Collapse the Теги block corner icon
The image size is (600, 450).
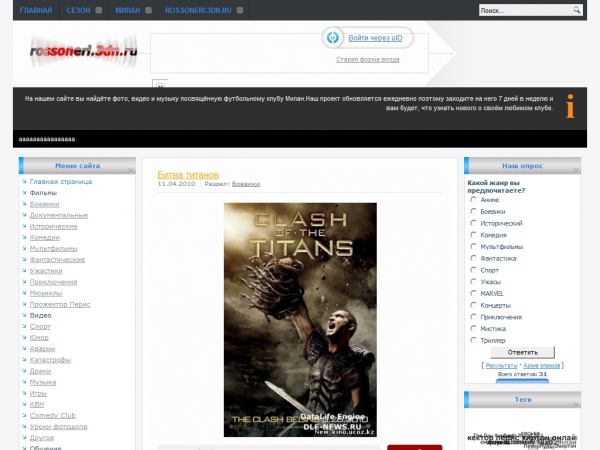click(576, 404)
